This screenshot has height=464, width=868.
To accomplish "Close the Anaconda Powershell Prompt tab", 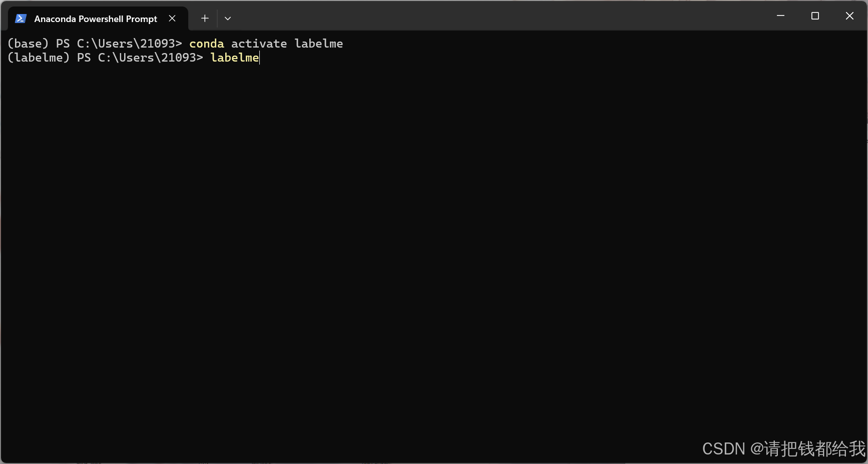I will 172,19.
